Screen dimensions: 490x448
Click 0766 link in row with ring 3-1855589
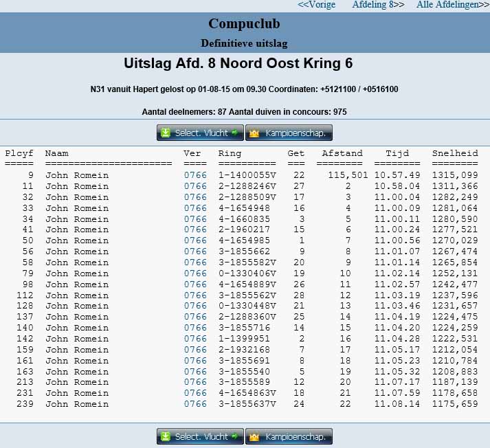coord(195,382)
